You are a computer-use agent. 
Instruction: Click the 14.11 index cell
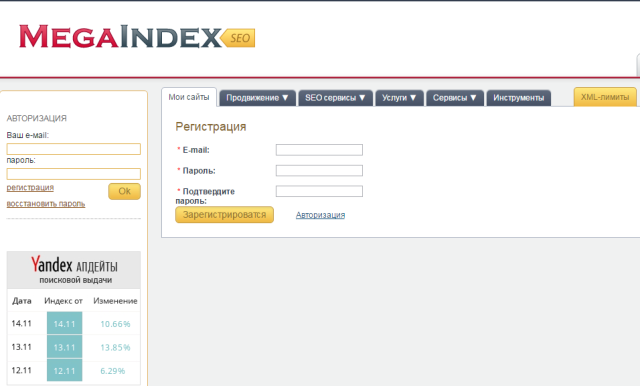tap(64, 324)
